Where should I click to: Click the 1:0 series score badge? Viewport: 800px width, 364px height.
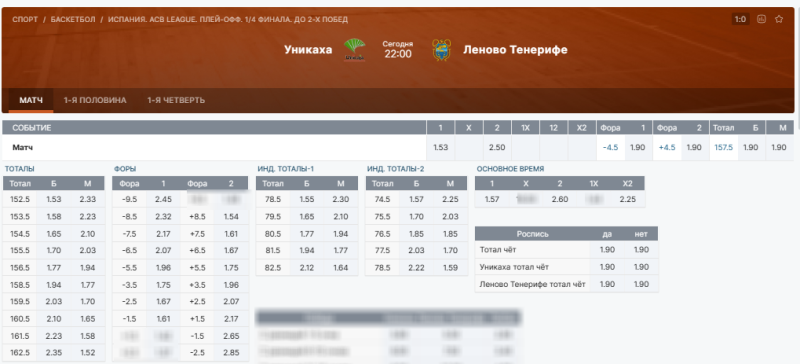coord(740,19)
